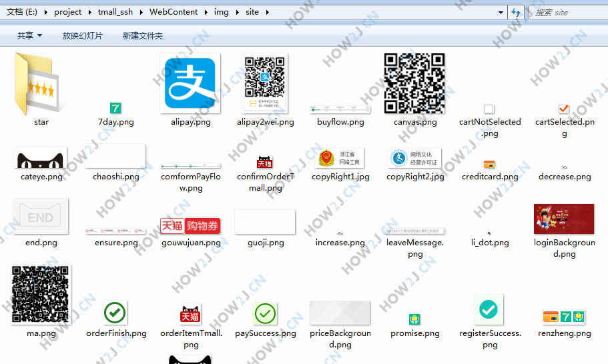Select the guoji.png file
This screenshot has width=608, height=364.
[265, 222]
